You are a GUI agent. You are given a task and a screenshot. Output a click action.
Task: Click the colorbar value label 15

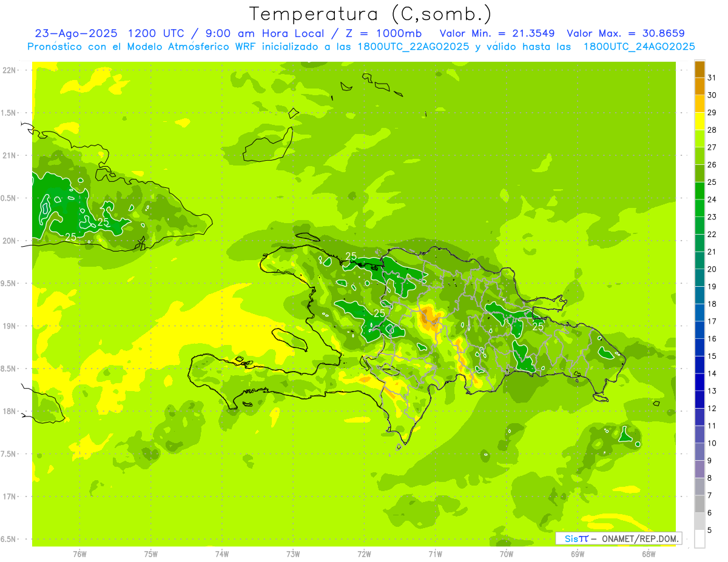pos(712,356)
